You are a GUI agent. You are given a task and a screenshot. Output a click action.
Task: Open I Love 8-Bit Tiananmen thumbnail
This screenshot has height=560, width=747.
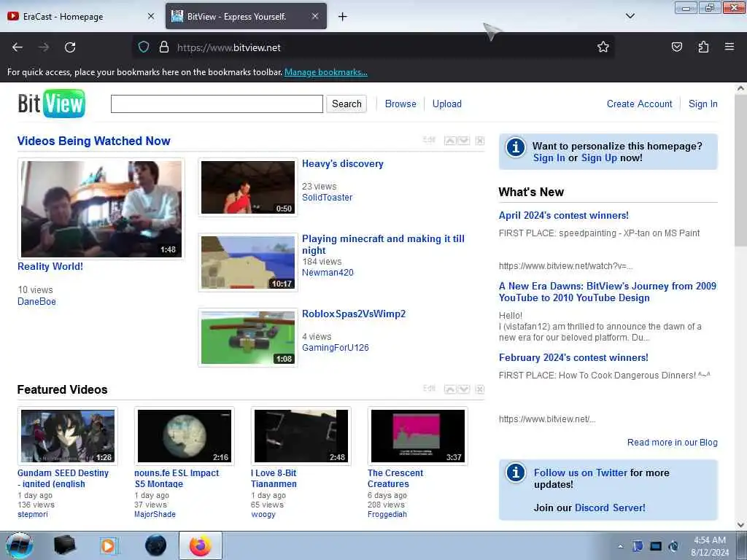click(301, 436)
